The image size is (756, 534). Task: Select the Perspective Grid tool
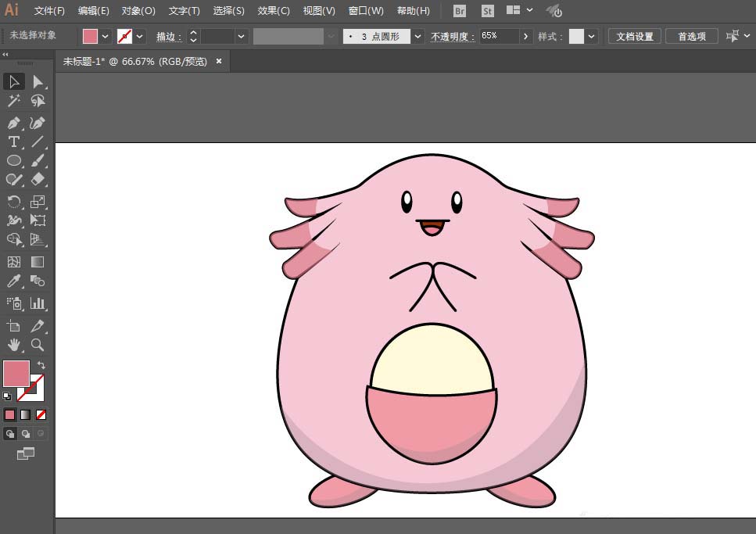tap(38, 239)
